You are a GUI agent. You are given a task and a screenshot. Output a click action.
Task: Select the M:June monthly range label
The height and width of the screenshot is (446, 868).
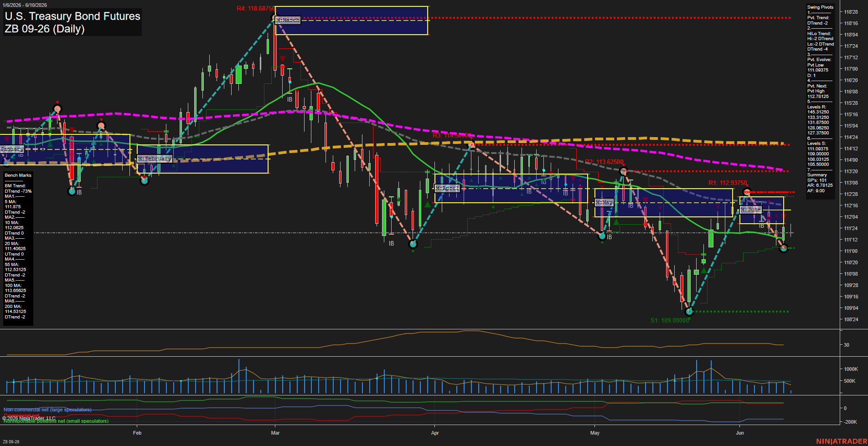click(x=751, y=210)
